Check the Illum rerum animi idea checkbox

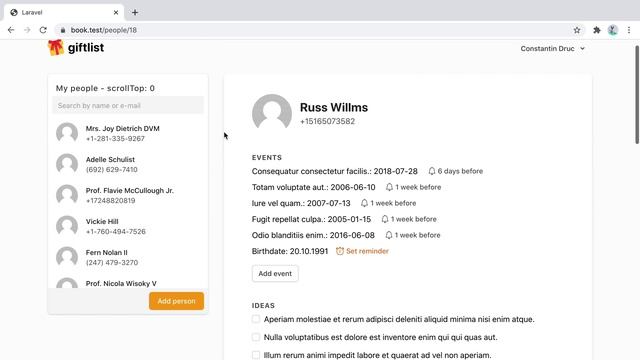click(x=256, y=355)
